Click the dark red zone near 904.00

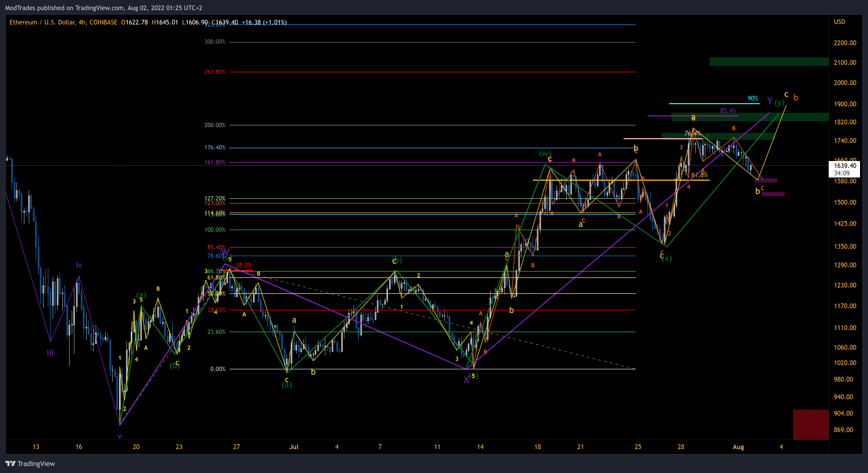(x=811, y=425)
